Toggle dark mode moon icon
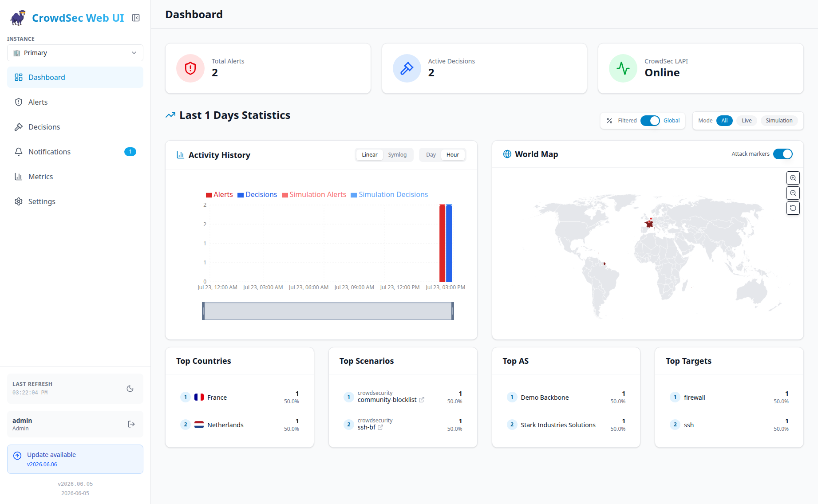Viewport: 818px width, 504px height. [130, 389]
